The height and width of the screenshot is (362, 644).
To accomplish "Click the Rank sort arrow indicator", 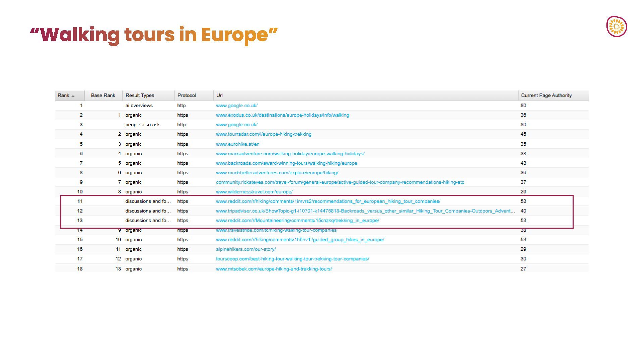I will tap(73, 96).
